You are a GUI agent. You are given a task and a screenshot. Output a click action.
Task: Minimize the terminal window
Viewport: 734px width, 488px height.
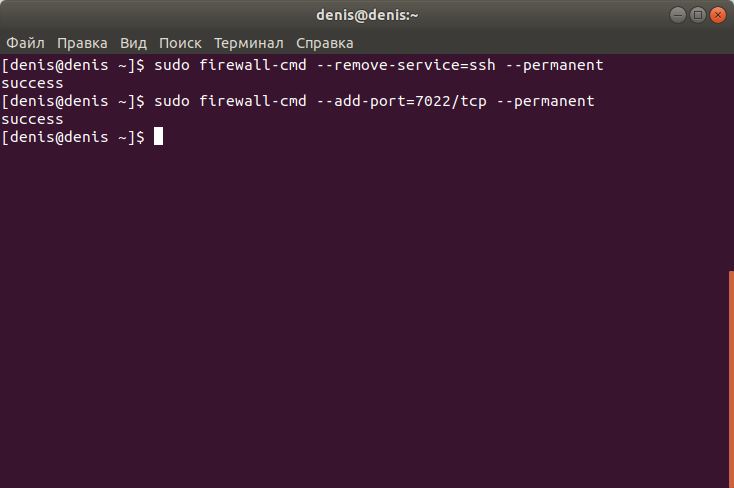(677, 15)
